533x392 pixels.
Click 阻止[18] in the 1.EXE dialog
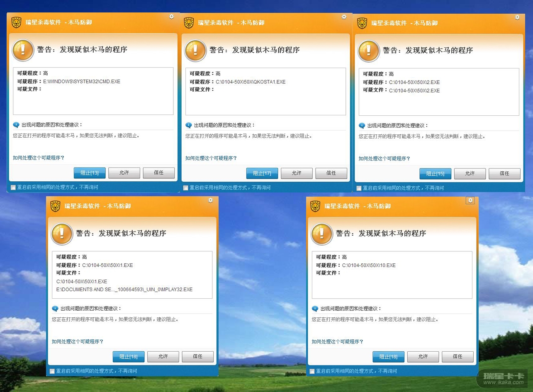[129, 356]
